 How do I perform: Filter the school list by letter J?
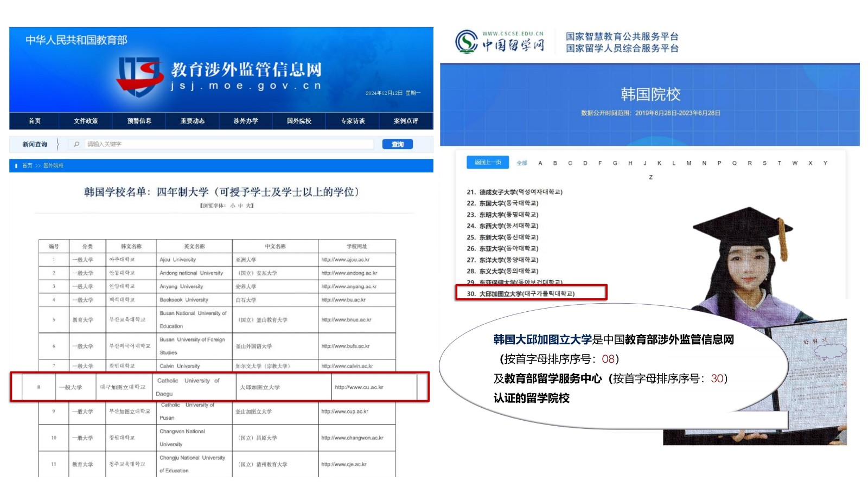coord(645,163)
